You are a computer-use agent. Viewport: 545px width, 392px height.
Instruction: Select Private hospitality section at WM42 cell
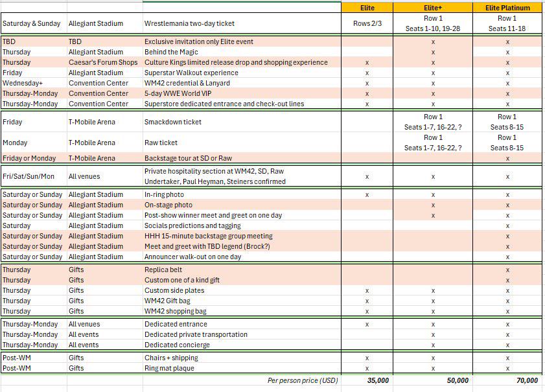[242, 176]
